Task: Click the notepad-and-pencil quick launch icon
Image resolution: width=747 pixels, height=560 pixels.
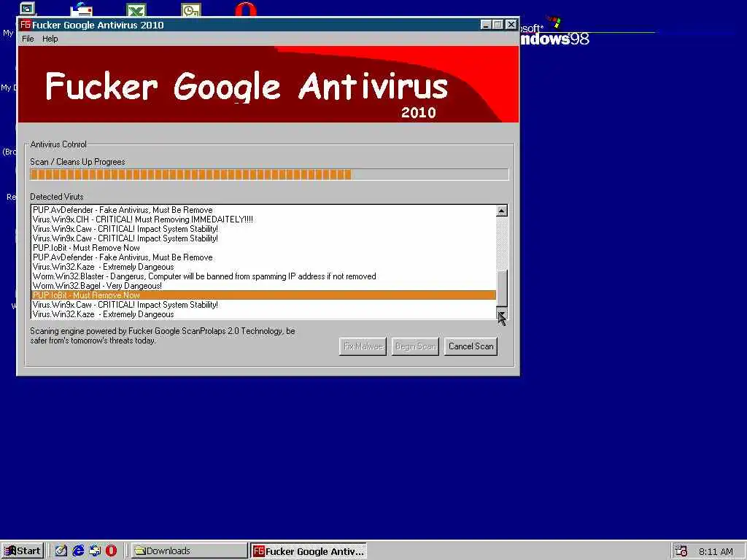Action: click(61, 551)
